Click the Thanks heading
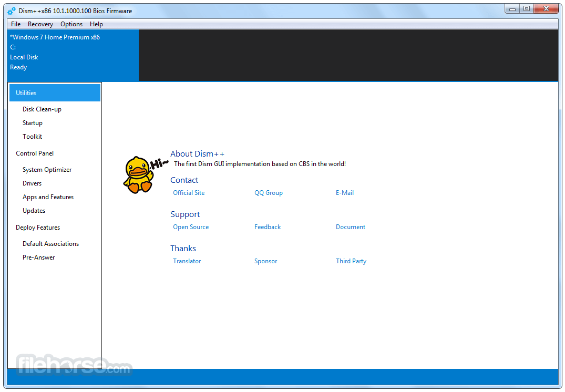The image size is (565, 392). click(x=183, y=249)
